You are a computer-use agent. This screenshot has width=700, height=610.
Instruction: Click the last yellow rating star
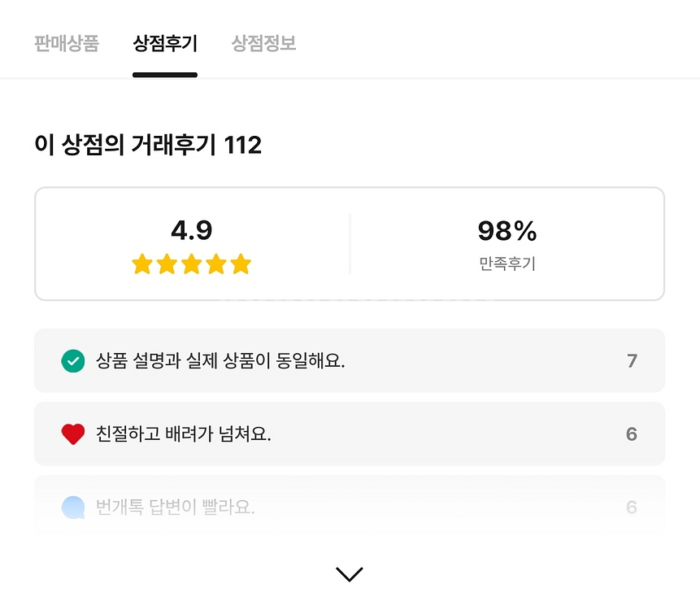(x=241, y=264)
